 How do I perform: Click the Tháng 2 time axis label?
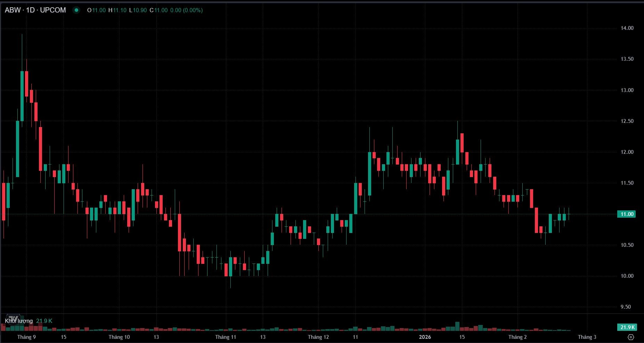tap(517, 337)
